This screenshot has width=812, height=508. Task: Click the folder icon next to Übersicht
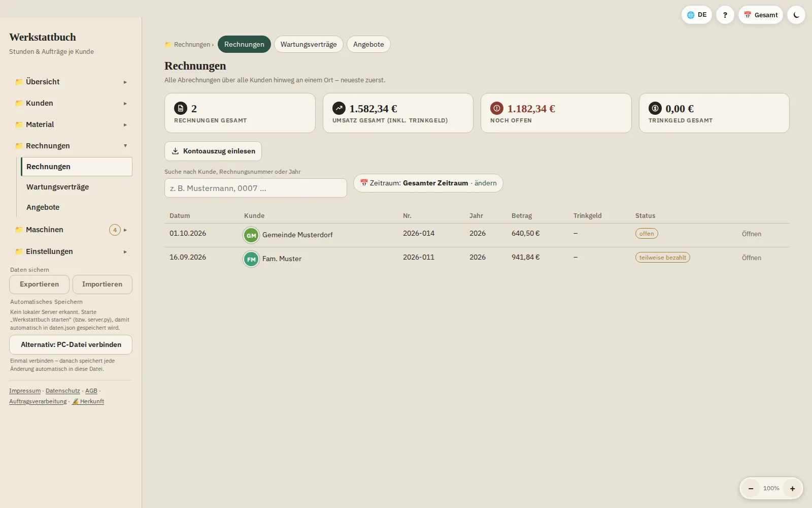point(19,82)
